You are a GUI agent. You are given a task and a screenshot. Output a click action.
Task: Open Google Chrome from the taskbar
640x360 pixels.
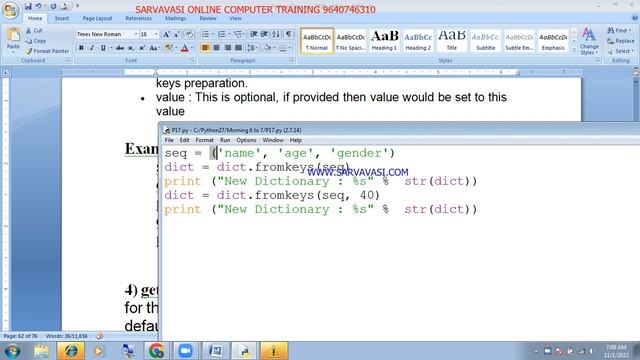coord(156,351)
